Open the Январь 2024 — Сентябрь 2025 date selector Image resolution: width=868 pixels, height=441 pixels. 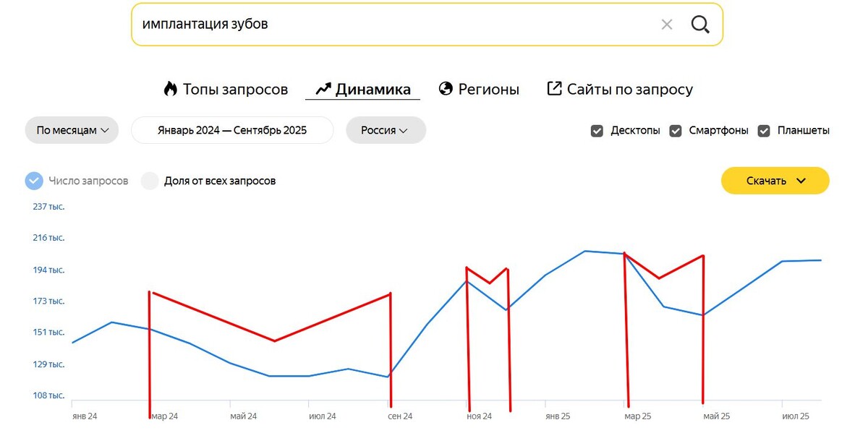click(x=231, y=130)
